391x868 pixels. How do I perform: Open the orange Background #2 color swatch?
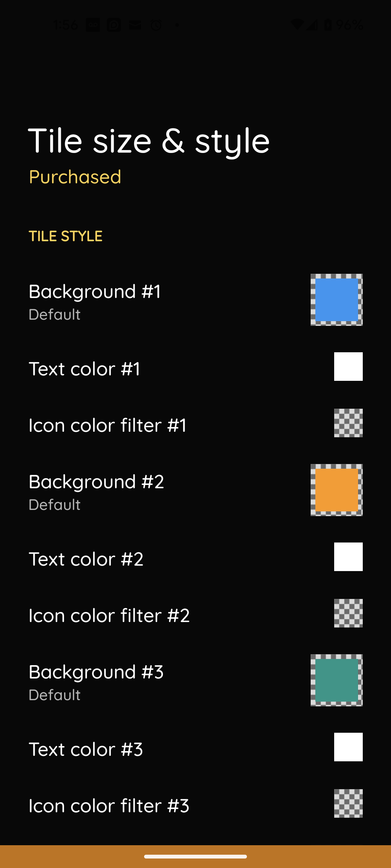point(336,490)
